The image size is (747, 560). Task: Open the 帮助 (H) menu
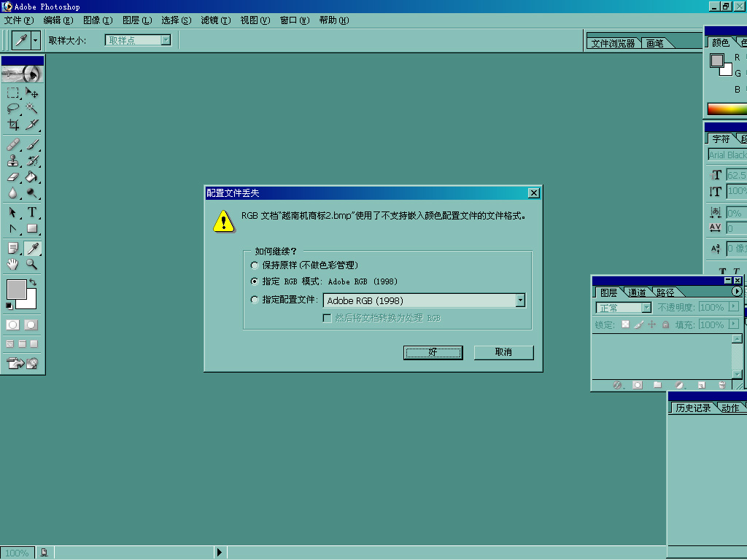(x=334, y=20)
